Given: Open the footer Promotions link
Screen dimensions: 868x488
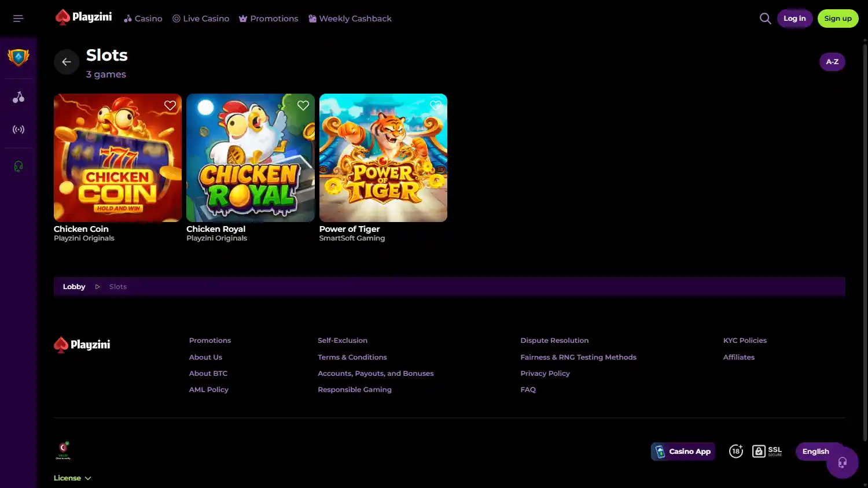Looking at the screenshot, I should tap(210, 341).
